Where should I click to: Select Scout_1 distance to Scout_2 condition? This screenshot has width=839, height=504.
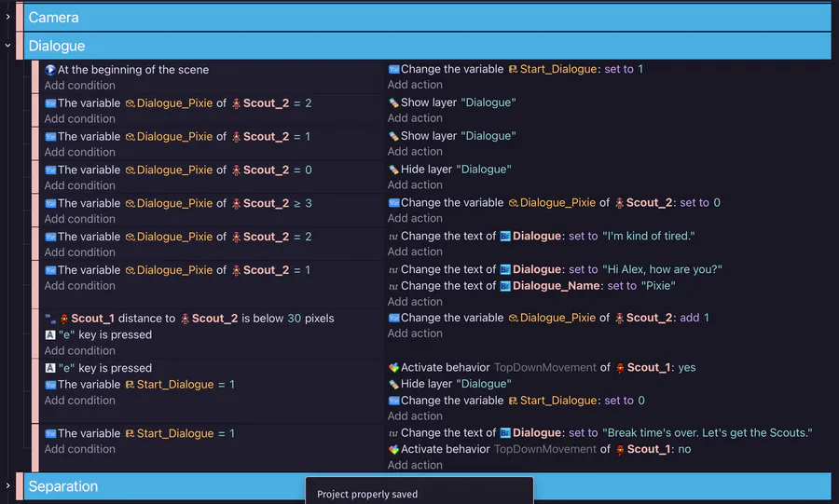[x=189, y=319]
